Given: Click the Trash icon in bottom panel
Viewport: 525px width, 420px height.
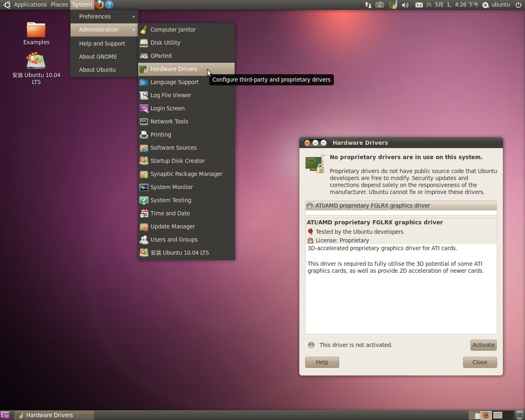Looking at the screenshot, I should pyautogui.click(x=519, y=415).
